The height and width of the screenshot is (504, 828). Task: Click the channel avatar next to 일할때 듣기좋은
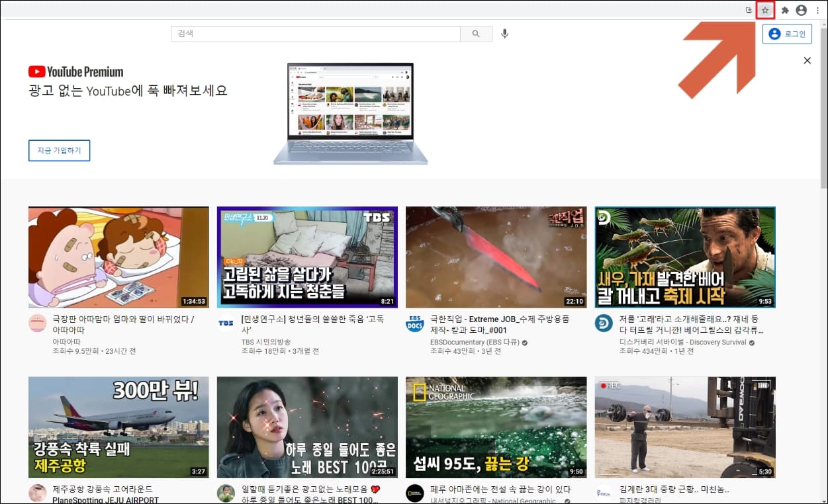pyautogui.click(x=226, y=493)
